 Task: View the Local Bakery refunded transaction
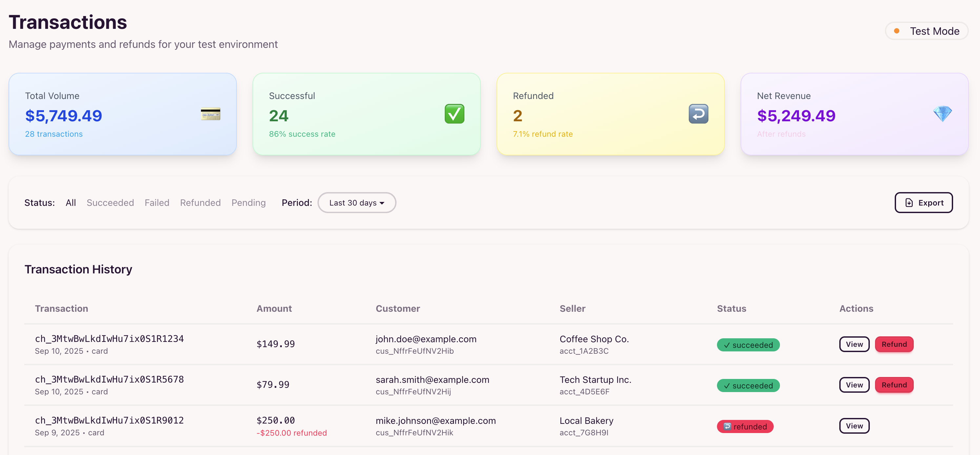coord(854,426)
